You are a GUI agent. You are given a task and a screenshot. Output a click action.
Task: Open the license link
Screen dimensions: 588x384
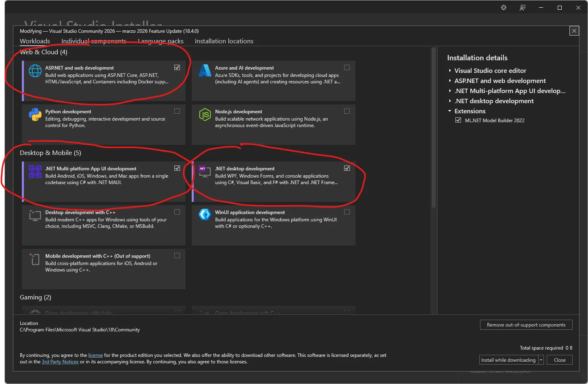click(95, 355)
